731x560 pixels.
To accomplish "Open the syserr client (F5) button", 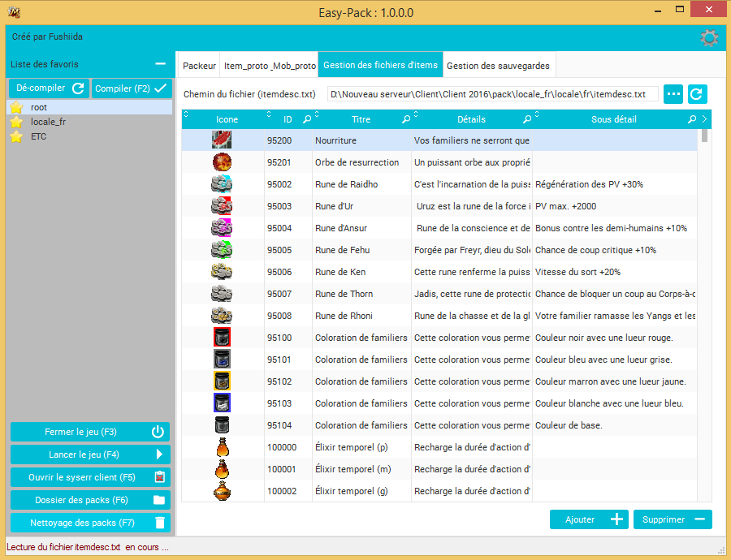I will [x=90, y=477].
